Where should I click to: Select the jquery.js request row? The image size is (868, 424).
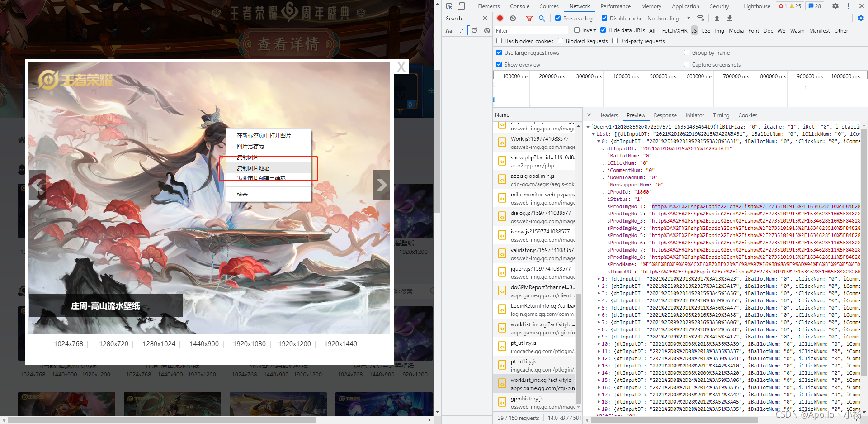click(x=534, y=272)
